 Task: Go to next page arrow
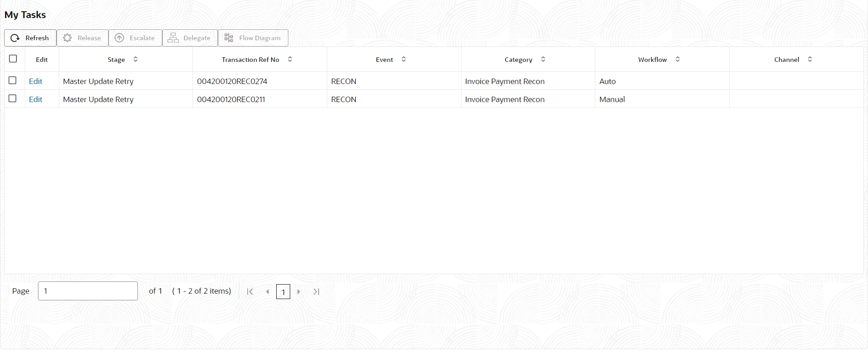click(x=299, y=292)
